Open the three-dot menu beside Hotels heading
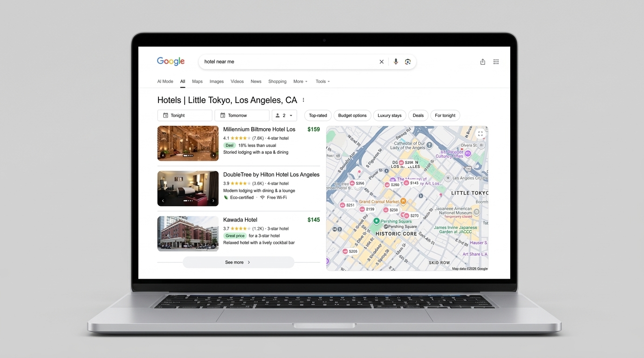644x358 pixels. click(x=303, y=100)
